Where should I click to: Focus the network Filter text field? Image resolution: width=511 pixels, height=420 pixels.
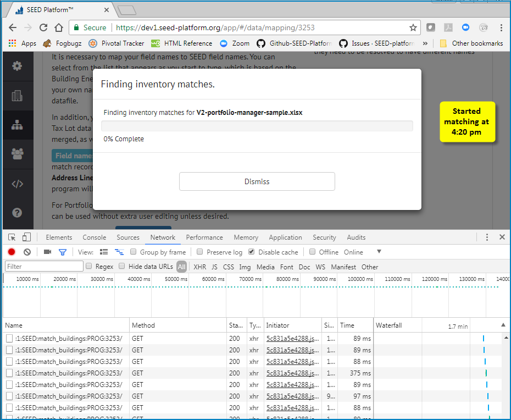click(44, 266)
